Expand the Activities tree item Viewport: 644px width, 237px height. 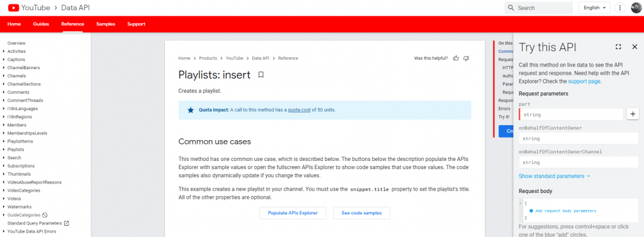[x=4, y=52]
